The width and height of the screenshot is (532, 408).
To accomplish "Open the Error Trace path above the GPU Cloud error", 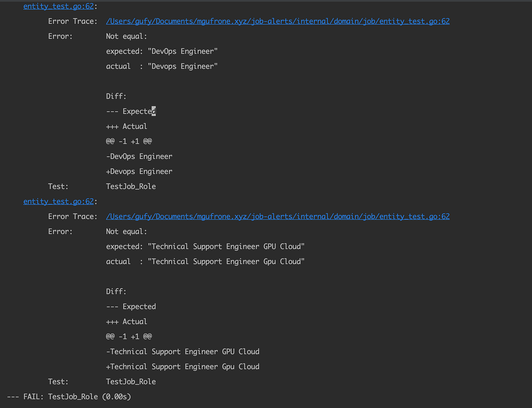I will [278, 216].
